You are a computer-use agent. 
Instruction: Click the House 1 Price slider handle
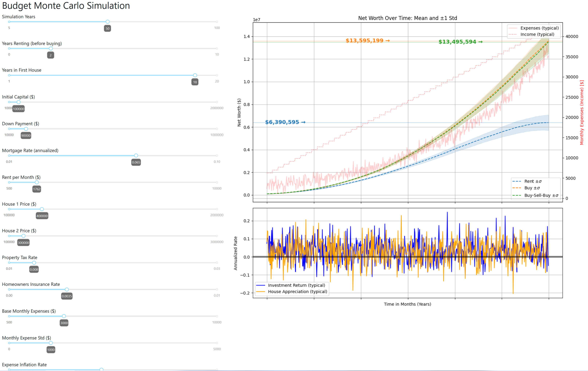pos(42,209)
